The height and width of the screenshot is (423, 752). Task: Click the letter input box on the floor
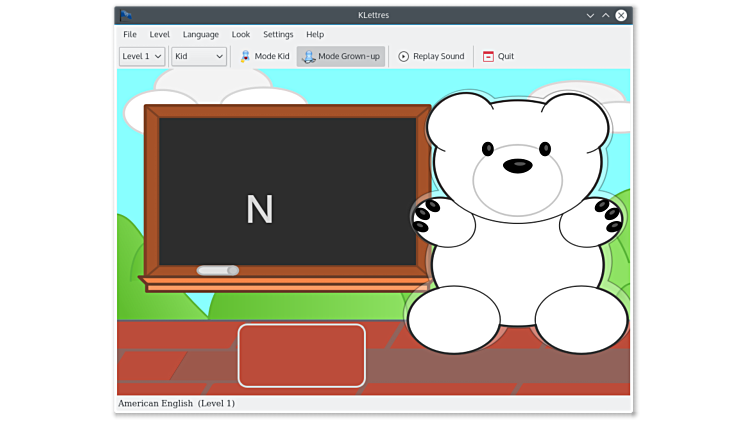click(x=301, y=355)
